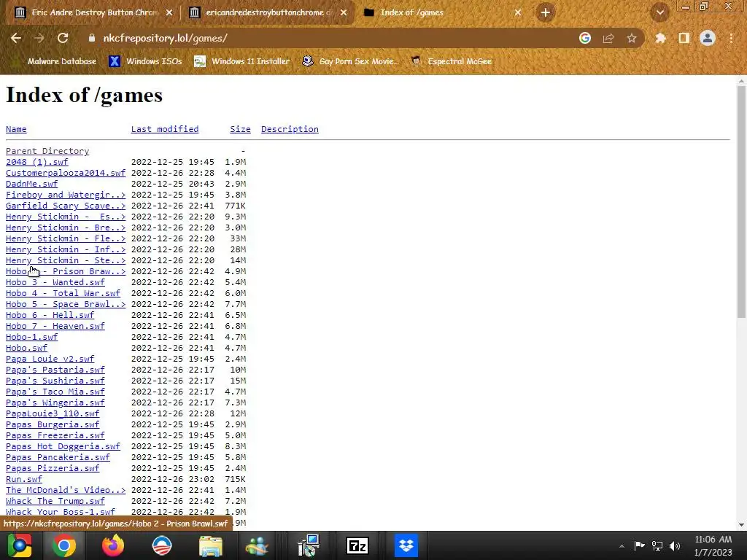Open DadnMe.swf game file

click(x=31, y=184)
